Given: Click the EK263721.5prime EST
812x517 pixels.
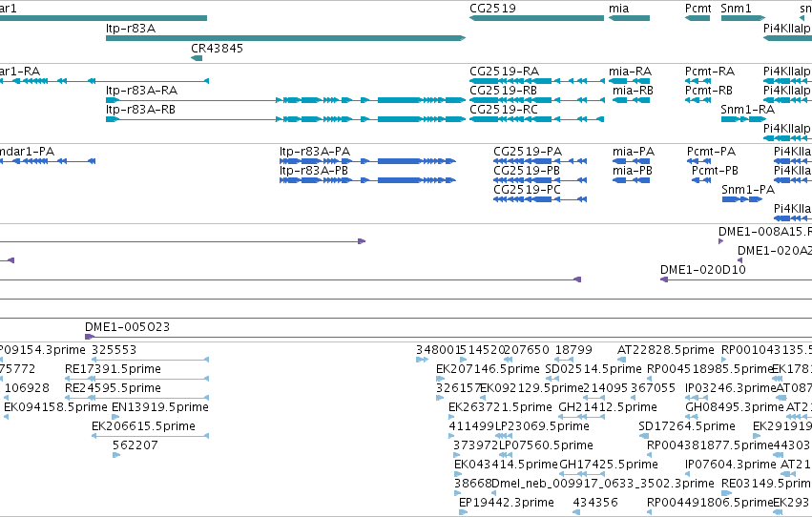Looking at the screenshot, I should [x=452, y=417].
